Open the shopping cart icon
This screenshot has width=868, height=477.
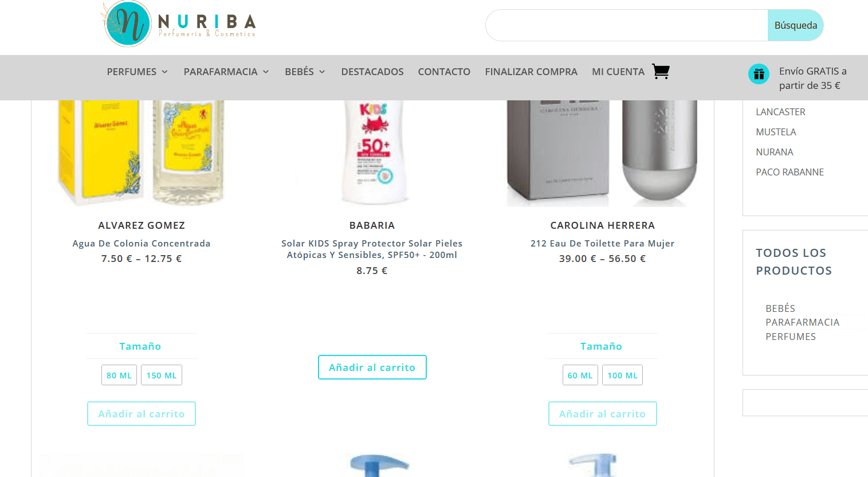coord(661,72)
